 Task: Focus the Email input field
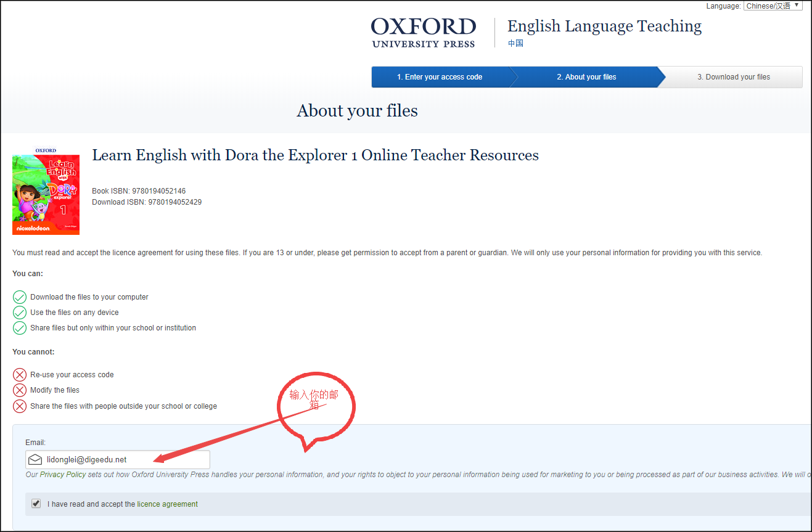click(x=118, y=460)
